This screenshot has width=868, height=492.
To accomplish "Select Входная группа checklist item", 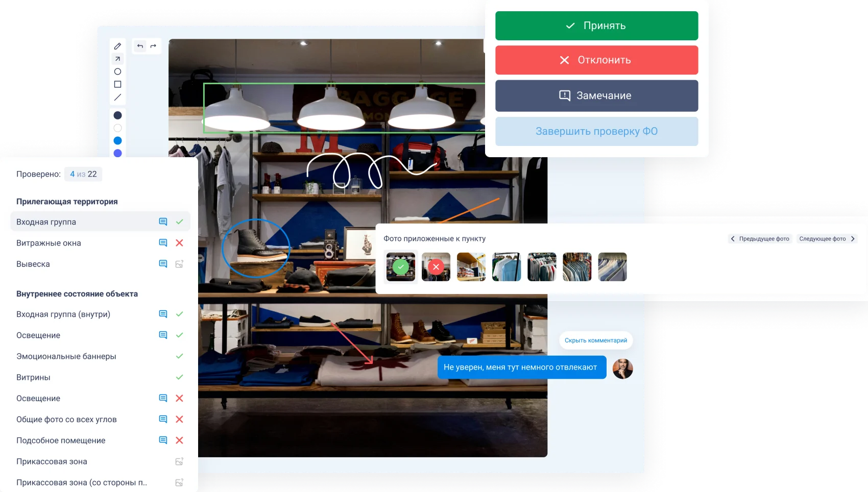I will [46, 222].
